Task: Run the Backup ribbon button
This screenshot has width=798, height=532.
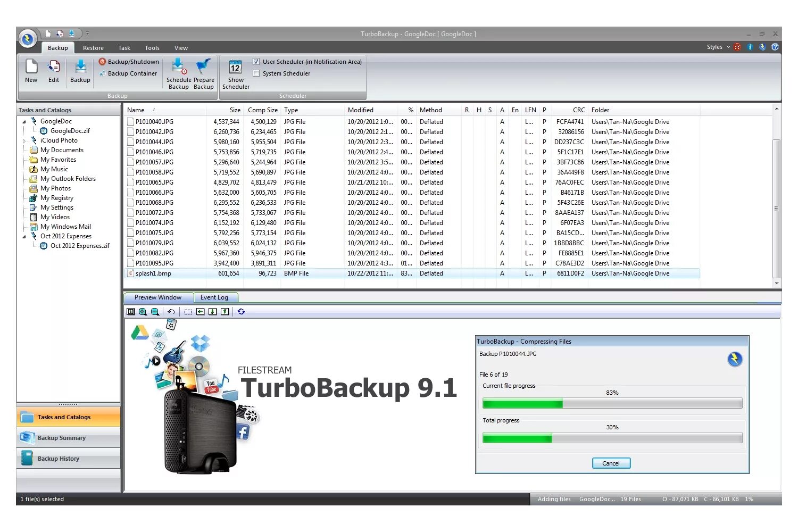Action: click(x=80, y=71)
